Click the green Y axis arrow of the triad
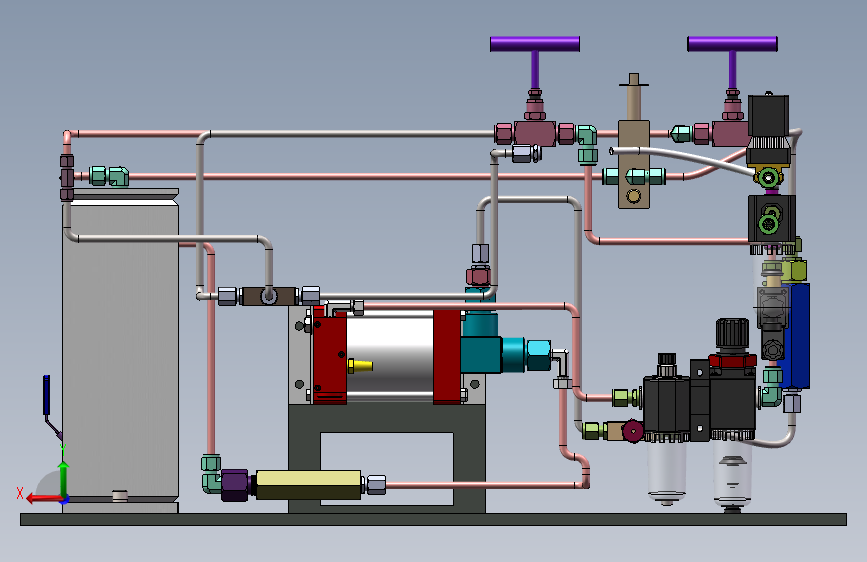The image size is (867, 562). pos(64,478)
